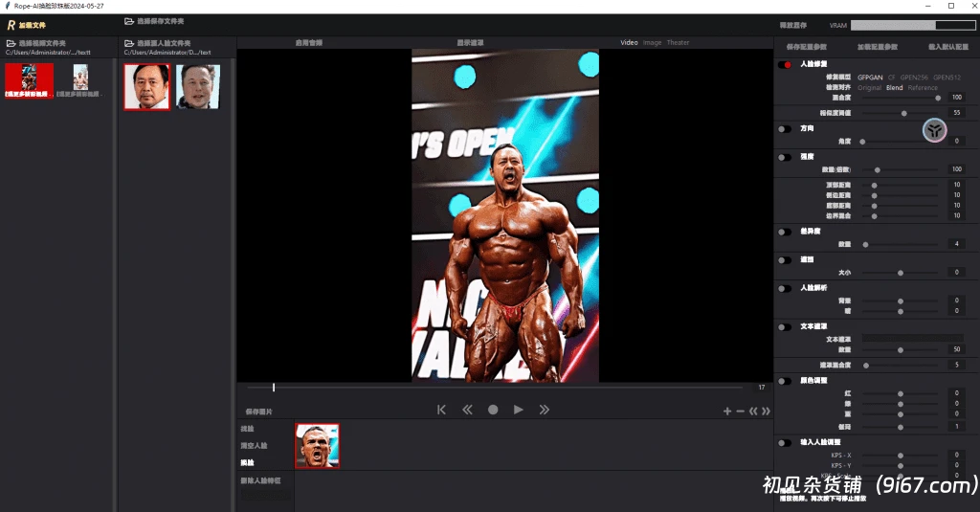Open the select video folder icon
The height and width of the screenshot is (512, 980).
(11, 43)
